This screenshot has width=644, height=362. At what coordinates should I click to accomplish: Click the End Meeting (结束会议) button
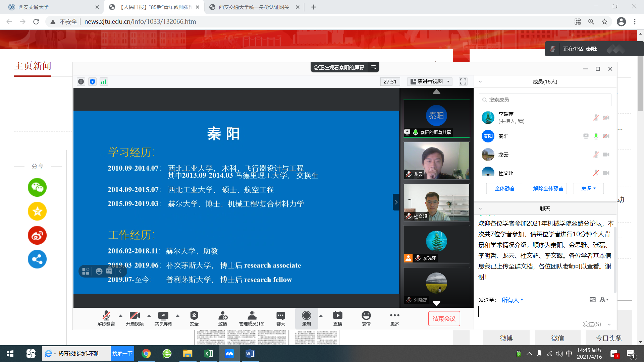444,319
